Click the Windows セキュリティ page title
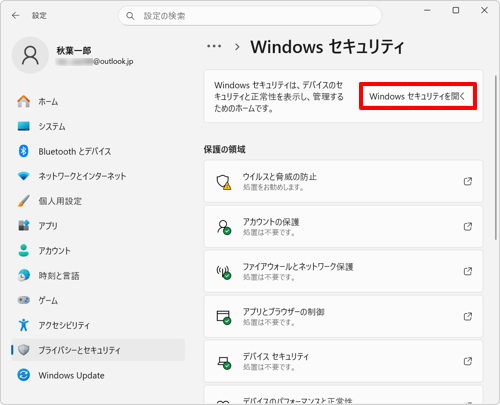The height and width of the screenshot is (405, 500). coord(327,47)
